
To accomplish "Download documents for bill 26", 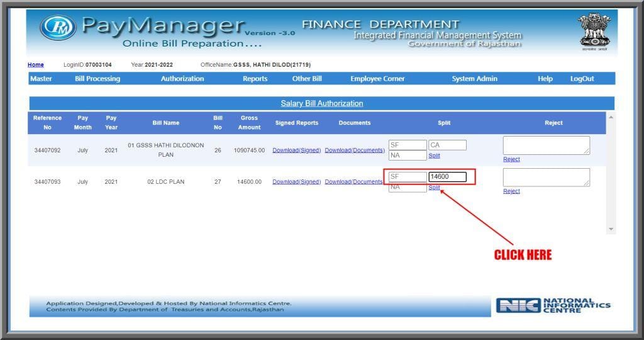I will coord(355,150).
